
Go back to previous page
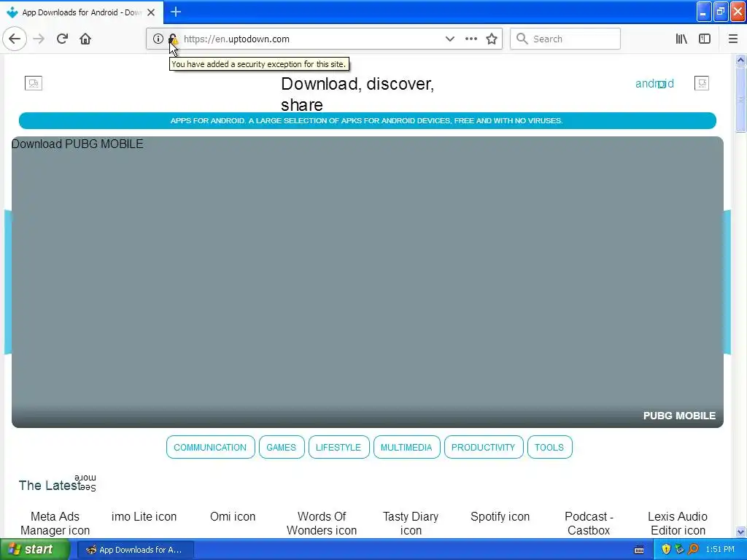pyautogui.click(x=15, y=39)
